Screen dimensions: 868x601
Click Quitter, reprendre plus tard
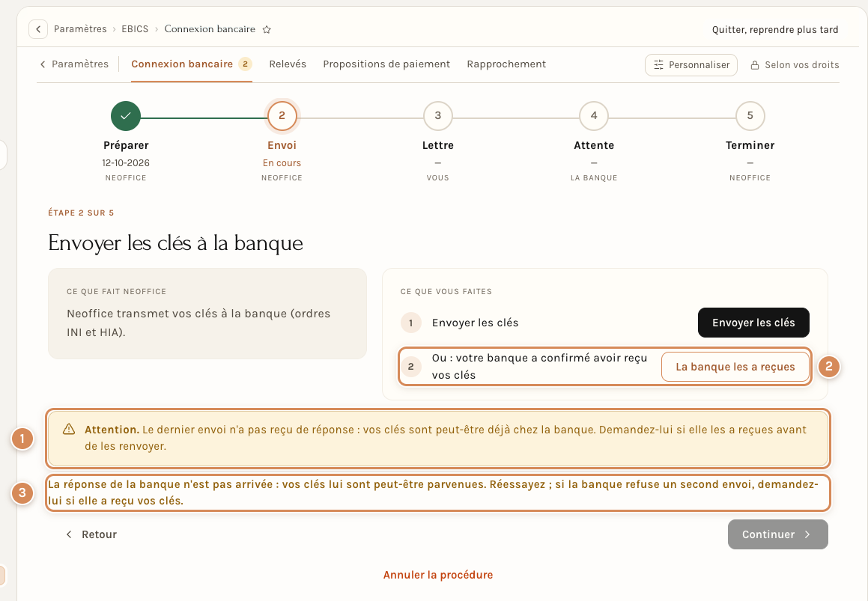[x=775, y=29]
